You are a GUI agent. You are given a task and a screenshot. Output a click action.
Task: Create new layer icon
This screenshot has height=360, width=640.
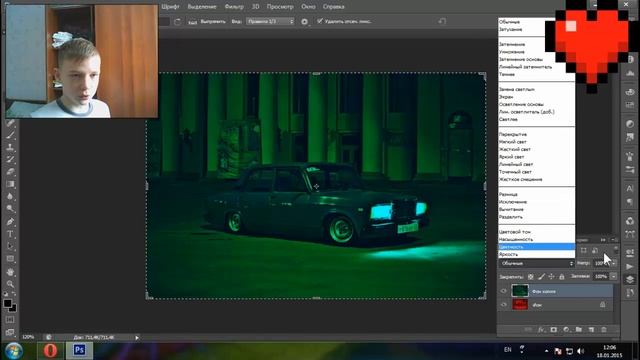pyautogui.click(x=591, y=329)
